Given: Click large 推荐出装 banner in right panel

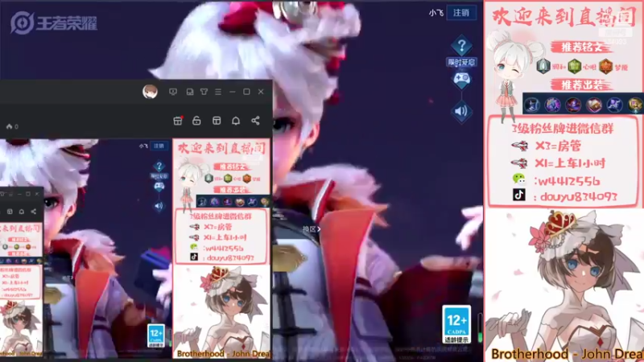Looking at the screenshot, I should point(581,85).
